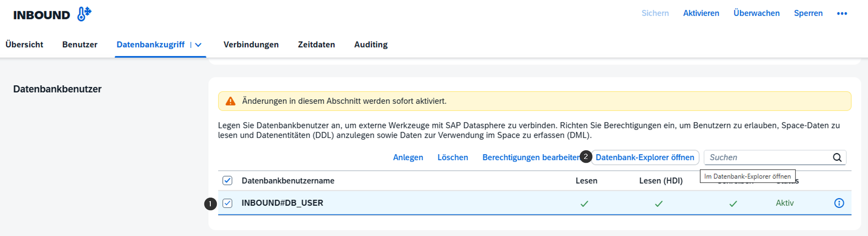Viewport: 868px width, 236px height.
Task: Click the checkmark under Lesen column
Action: (x=584, y=204)
